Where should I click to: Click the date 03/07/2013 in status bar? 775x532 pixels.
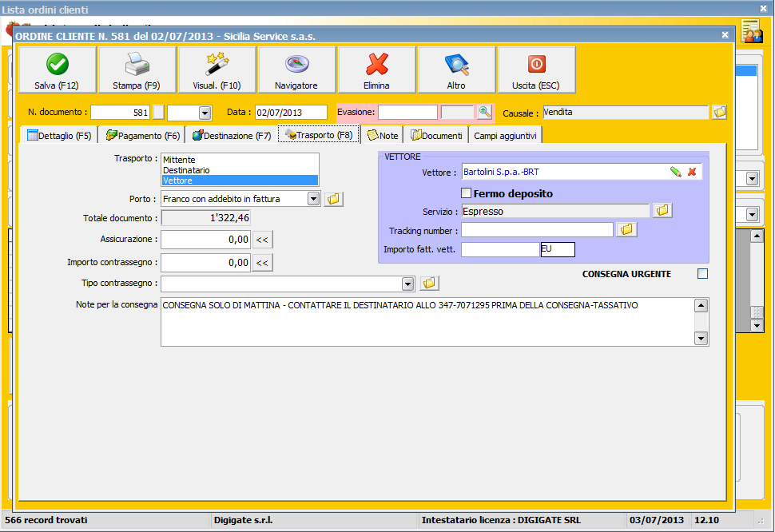tap(657, 520)
